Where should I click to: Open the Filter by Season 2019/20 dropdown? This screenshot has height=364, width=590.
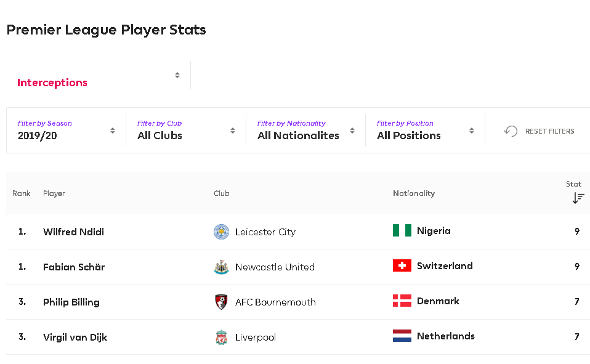(67, 130)
